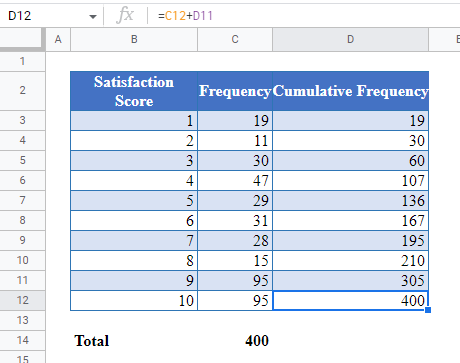
Task: Select row 8 header
Action: pos(22,220)
